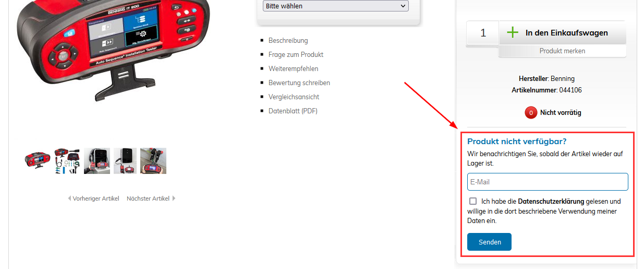Image resolution: width=644 pixels, height=269 pixels.
Task: Select the wallbox charger thumbnail image
Action: (x=97, y=161)
